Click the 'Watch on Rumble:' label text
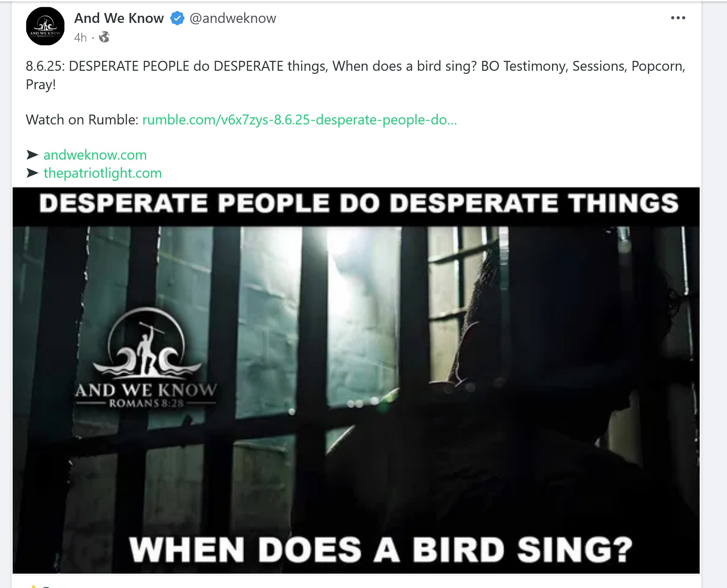This screenshot has height=588, width=727. tap(82, 120)
